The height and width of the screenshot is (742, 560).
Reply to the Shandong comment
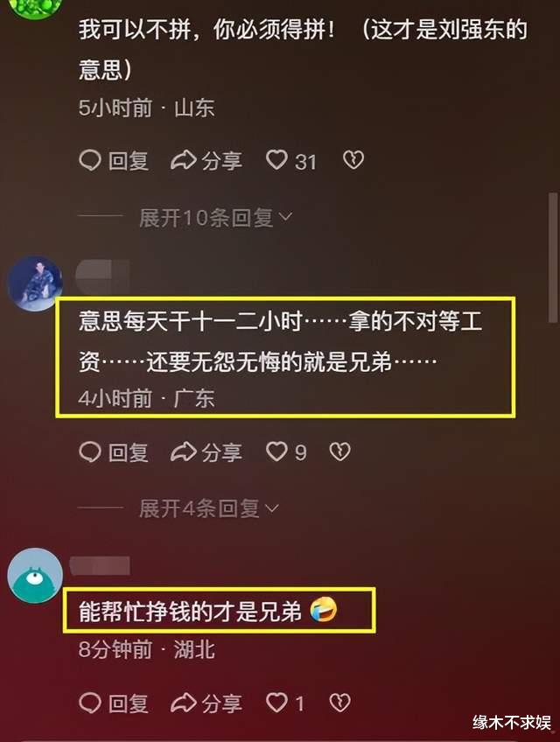[x=114, y=160]
